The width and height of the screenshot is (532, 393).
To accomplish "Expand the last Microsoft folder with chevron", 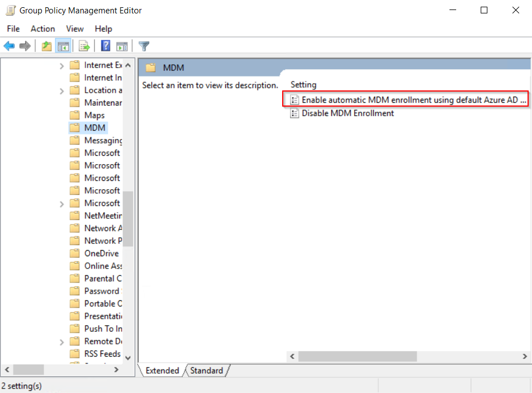I will coord(61,204).
